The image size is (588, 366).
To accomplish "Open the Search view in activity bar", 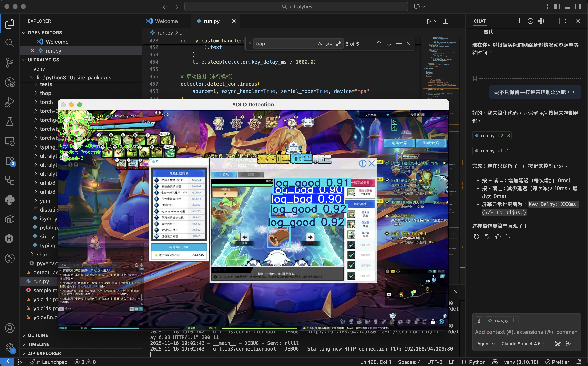I will click(x=10, y=43).
